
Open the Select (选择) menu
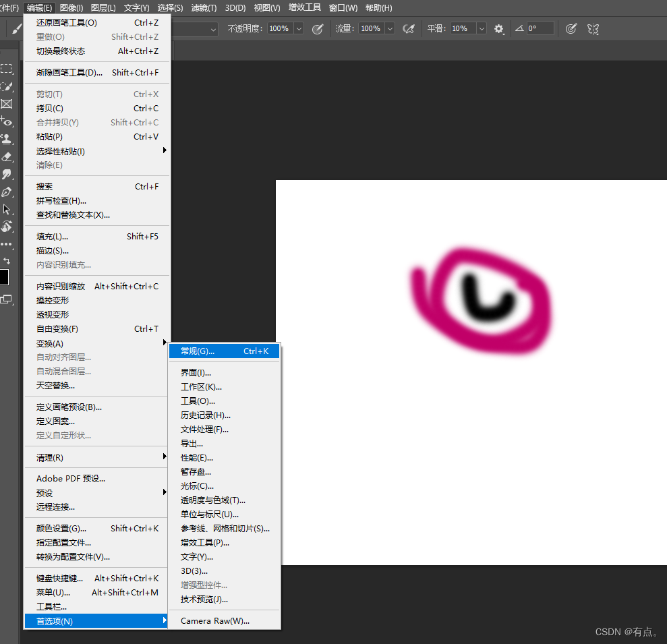[x=170, y=7]
